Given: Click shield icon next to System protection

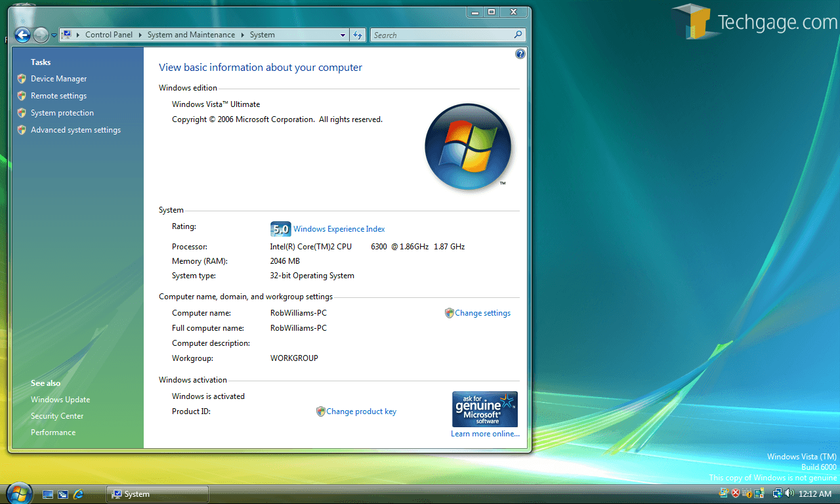Looking at the screenshot, I should 22,113.
